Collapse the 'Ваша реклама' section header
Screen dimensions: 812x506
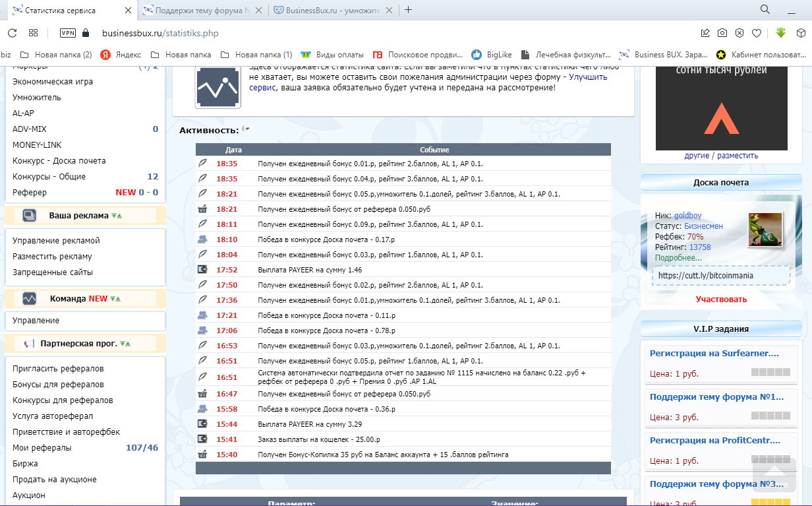(84, 216)
